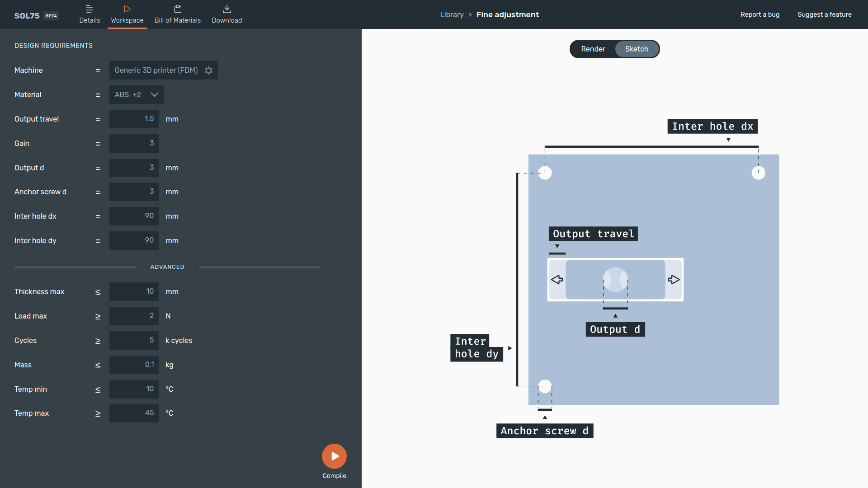The width and height of the screenshot is (868, 488).
Task: Open the Generic 3D printer machine selector
Action: coord(156,70)
